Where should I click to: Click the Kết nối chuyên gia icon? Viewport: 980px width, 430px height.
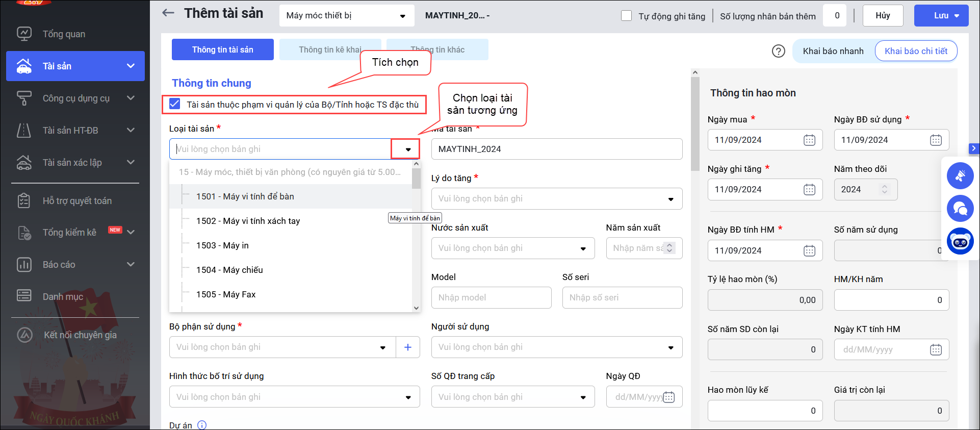25,335
